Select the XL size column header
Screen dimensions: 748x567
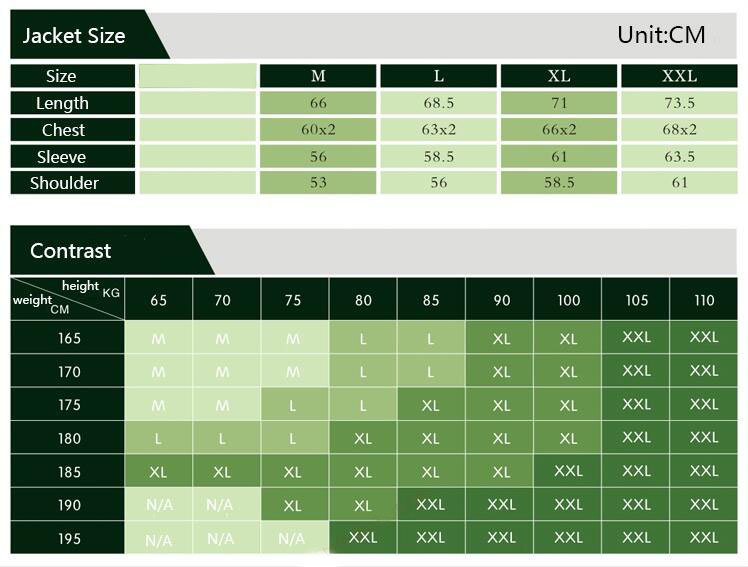point(559,76)
